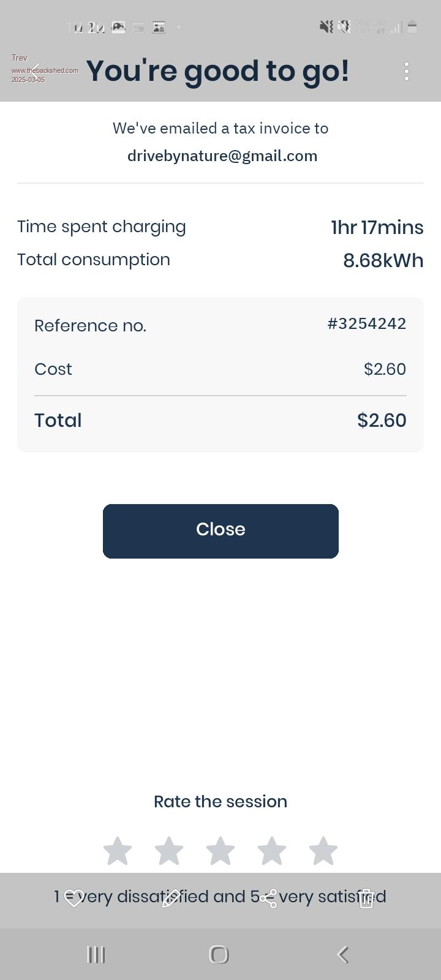Tap the share icon
Image resolution: width=441 pixels, height=980 pixels.
click(x=268, y=899)
